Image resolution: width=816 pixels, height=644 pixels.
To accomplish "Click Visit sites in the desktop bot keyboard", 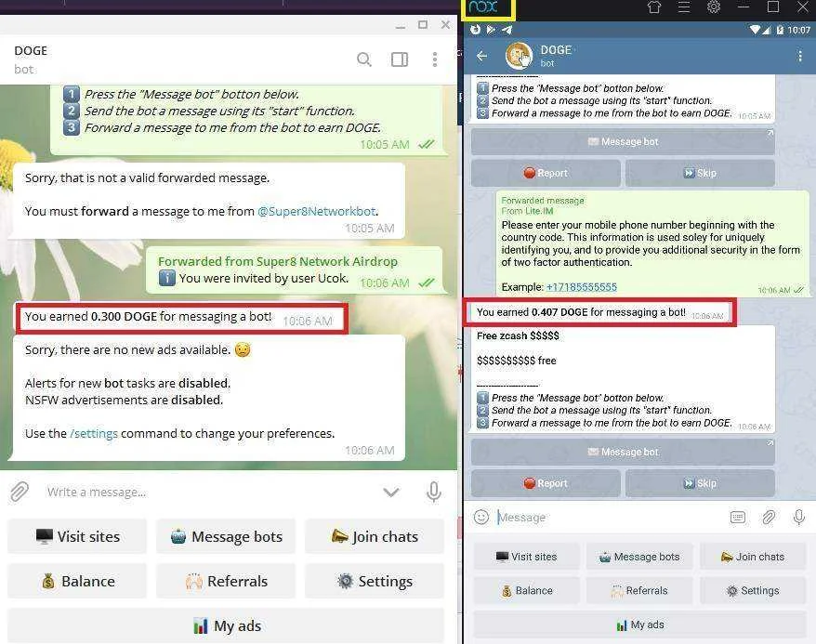I will click(x=77, y=536).
